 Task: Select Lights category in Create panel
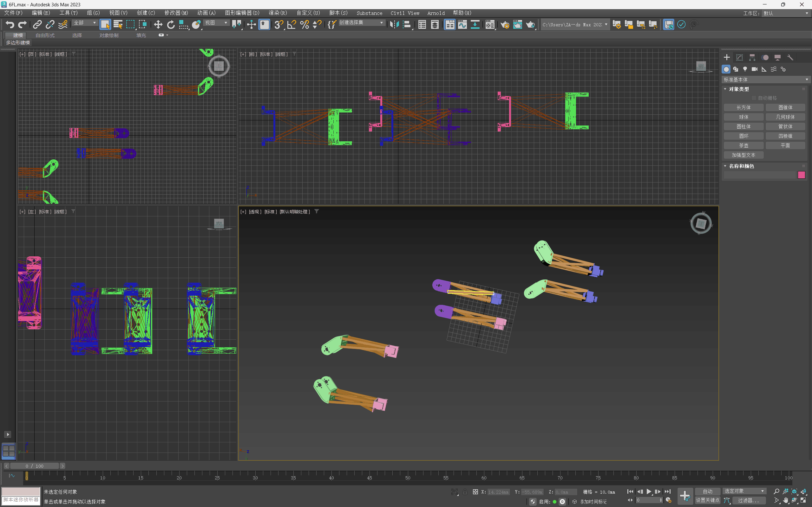745,69
